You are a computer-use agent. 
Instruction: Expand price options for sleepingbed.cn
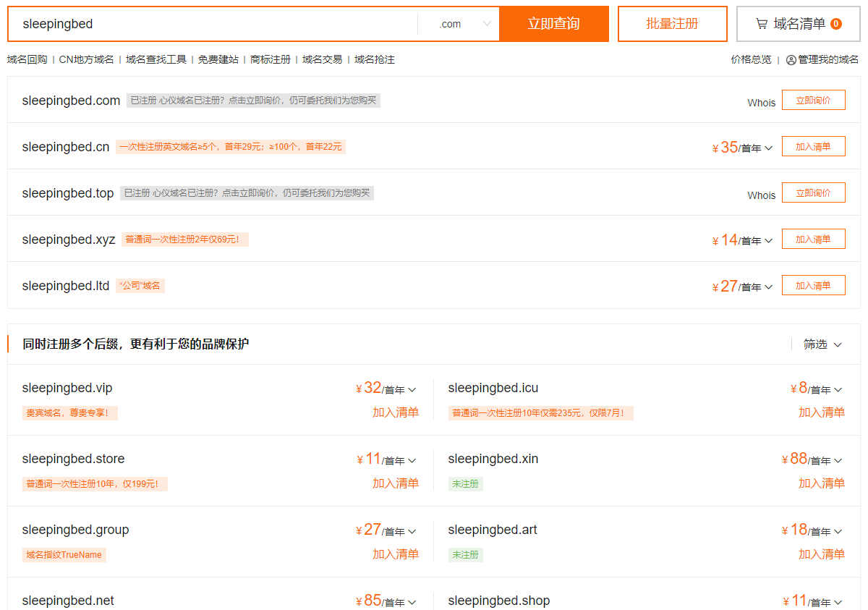click(768, 148)
